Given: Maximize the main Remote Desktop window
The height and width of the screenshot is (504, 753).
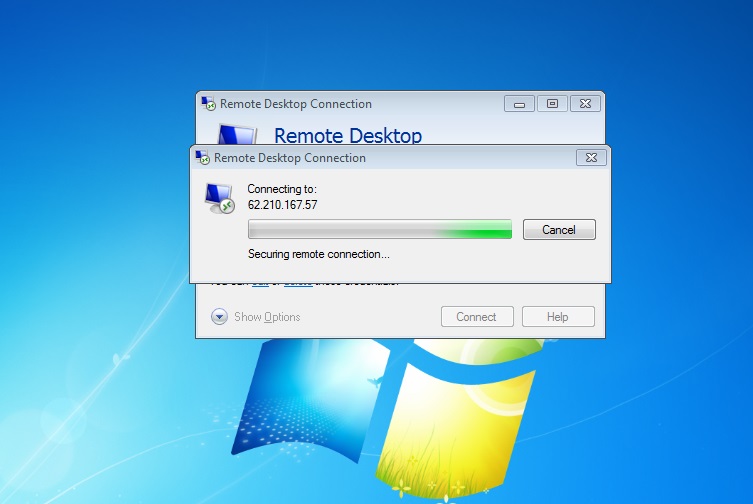Looking at the screenshot, I should tap(552, 104).
